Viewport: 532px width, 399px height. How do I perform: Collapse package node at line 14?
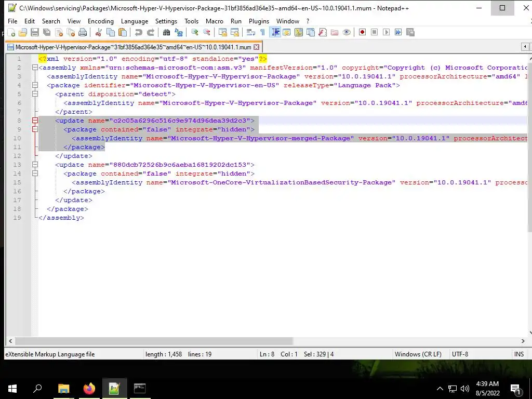click(35, 174)
